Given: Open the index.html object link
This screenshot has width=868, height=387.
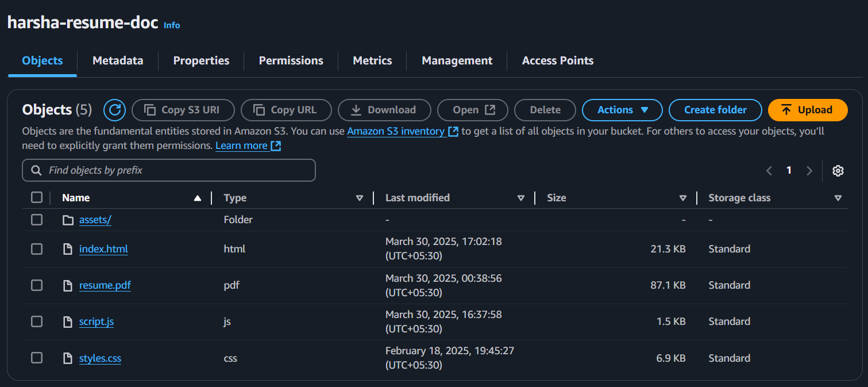Looking at the screenshot, I should coord(103,249).
